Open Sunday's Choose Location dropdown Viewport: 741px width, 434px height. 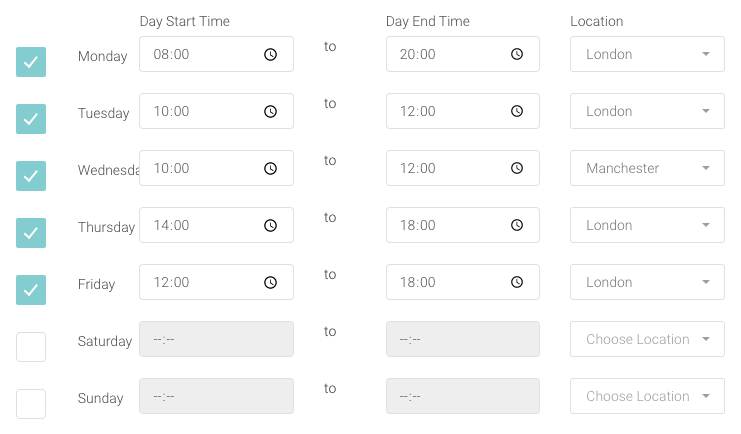(x=647, y=396)
